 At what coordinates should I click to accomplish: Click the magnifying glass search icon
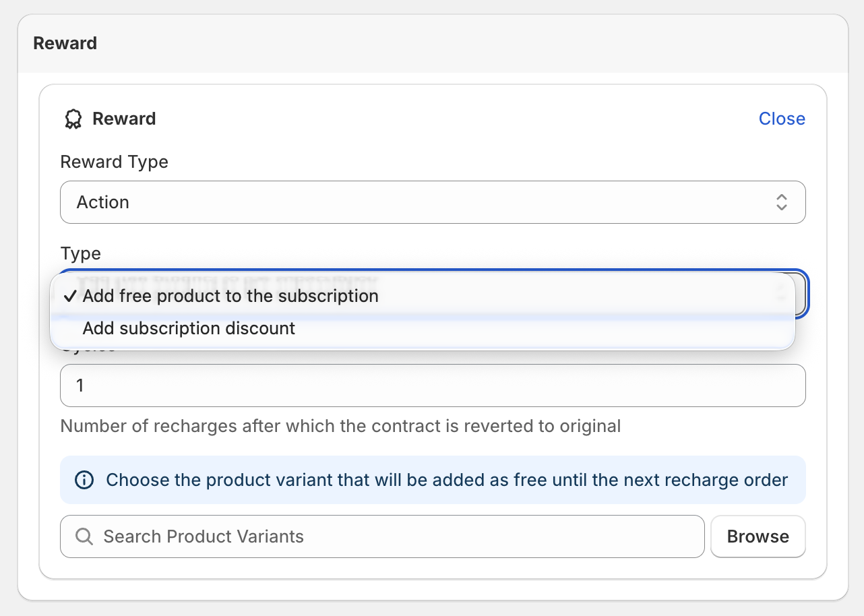(x=84, y=536)
